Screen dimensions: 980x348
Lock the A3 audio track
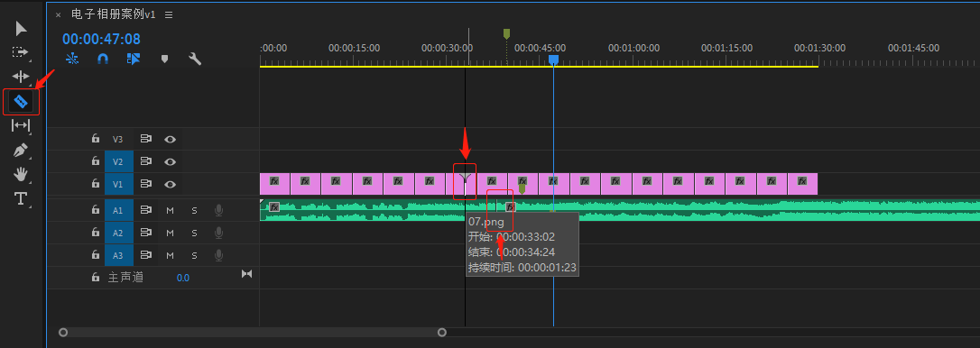pyautogui.click(x=95, y=254)
